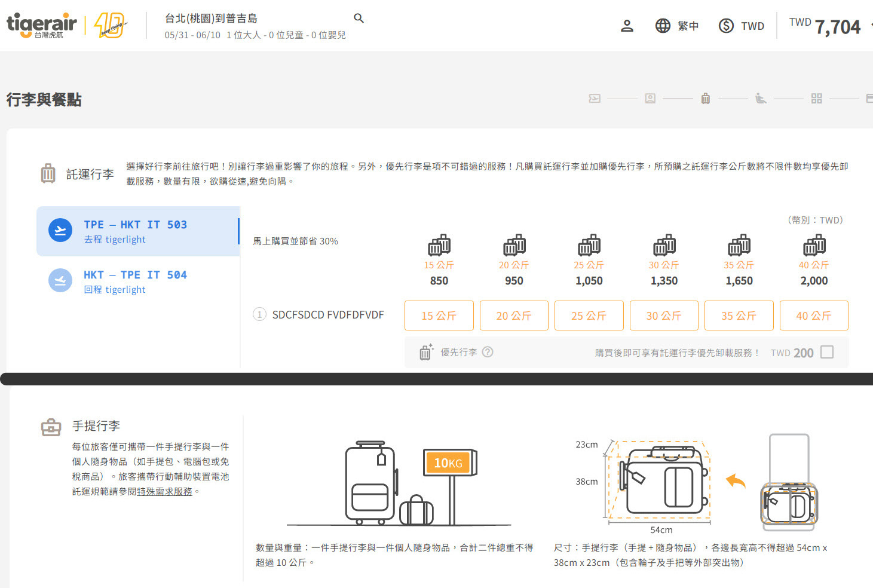873x588 pixels.
Task: Click the 台北(桃園)到普吉島 trip summary
Action: (x=211, y=19)
